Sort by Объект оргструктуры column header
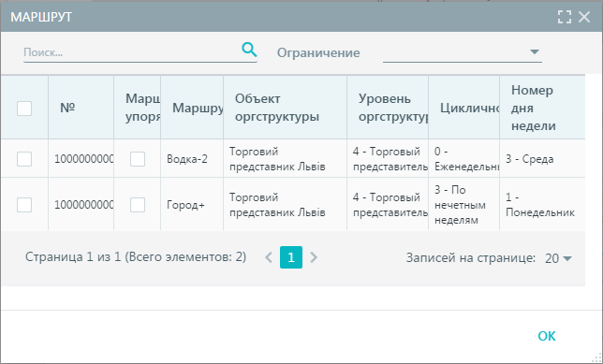603x364 pixels. 277,108
